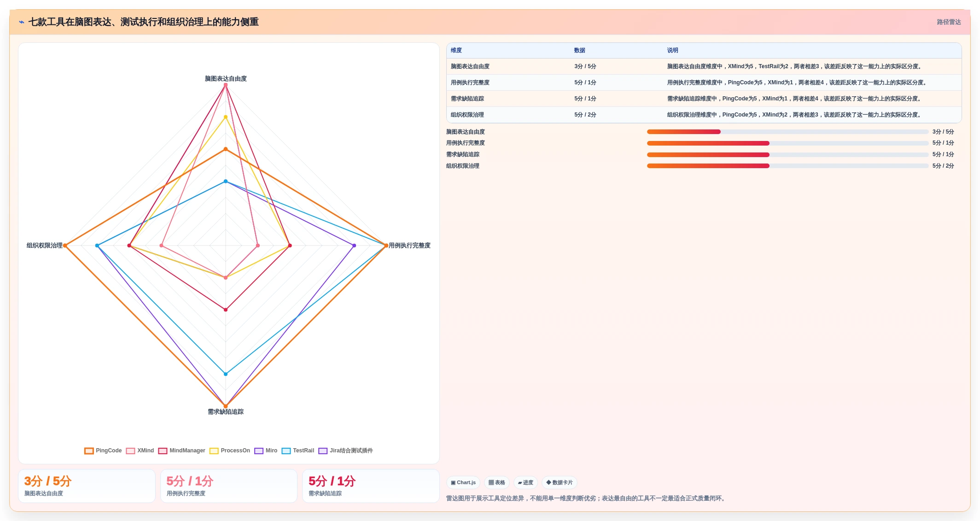Click the 脑图表达自由度 progress bar
The height and width of the screenshot is (521, 980).
[x=787, y=132]
